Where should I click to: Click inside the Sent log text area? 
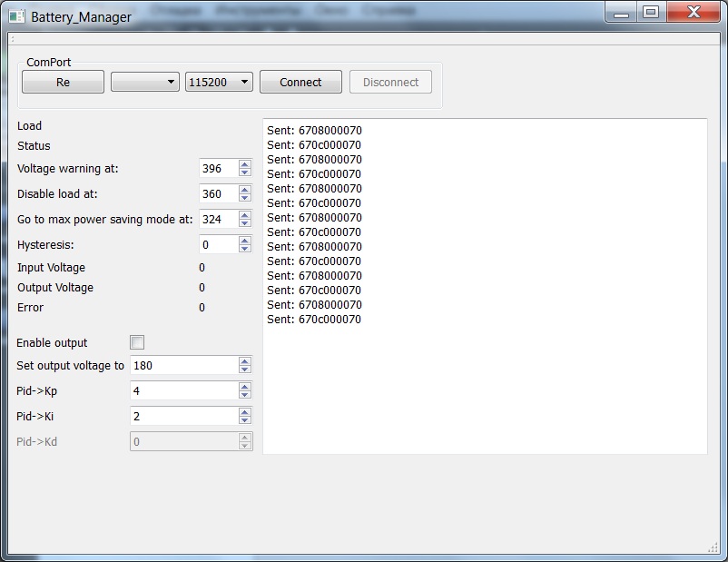tap(485, 390)
